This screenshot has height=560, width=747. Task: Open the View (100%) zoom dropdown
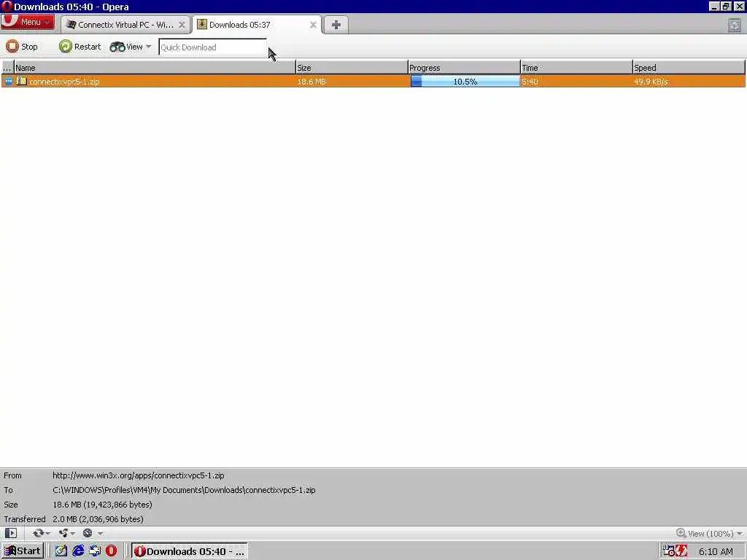[x=709, y=533]
